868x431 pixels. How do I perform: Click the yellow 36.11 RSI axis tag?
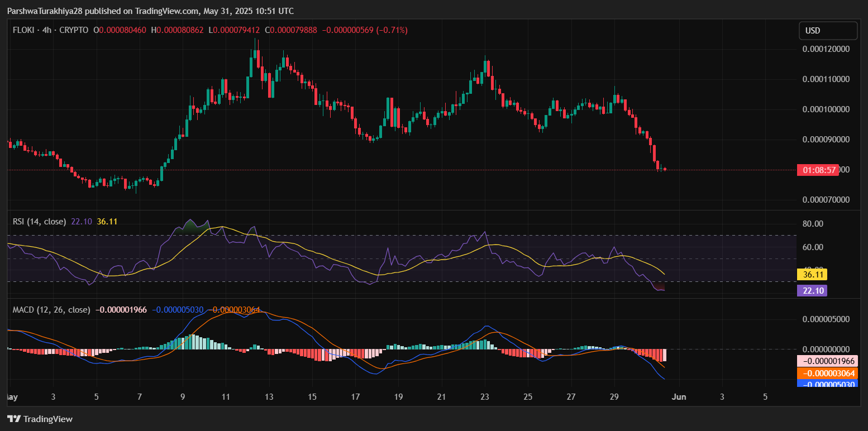coord(812,275)
